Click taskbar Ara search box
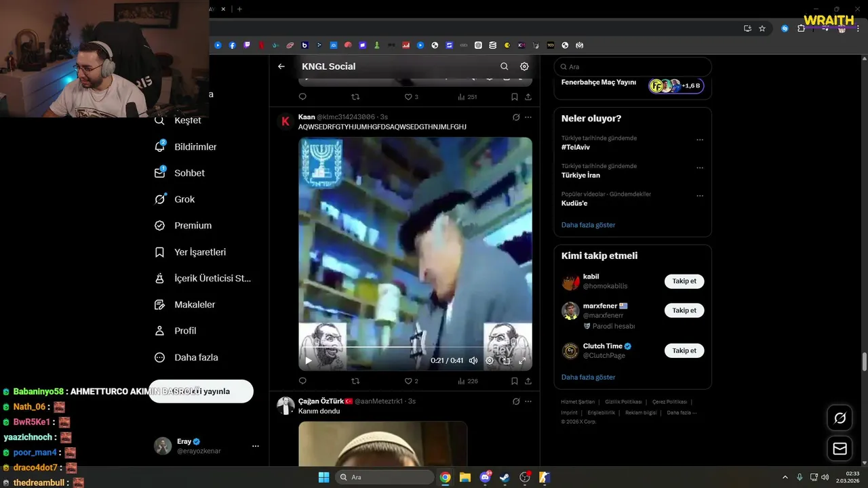868x488 pixels. 384,477
